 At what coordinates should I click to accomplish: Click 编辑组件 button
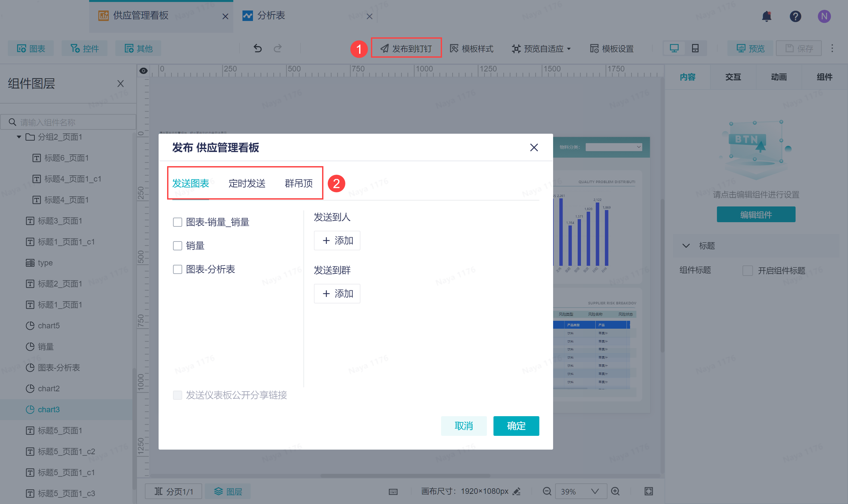tap(756, 214)
